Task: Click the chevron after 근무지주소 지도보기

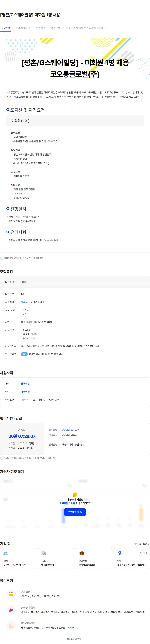Action: [x=103, y=346]
